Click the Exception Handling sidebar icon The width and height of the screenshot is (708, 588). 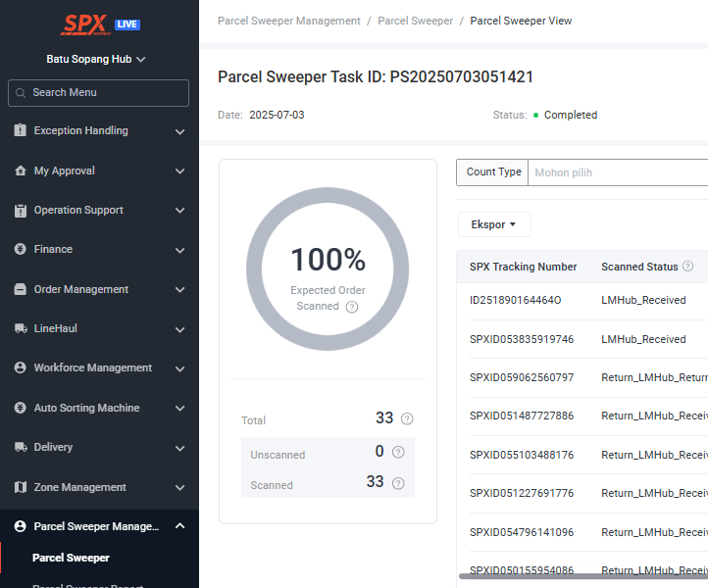click(x=20, y=130)
